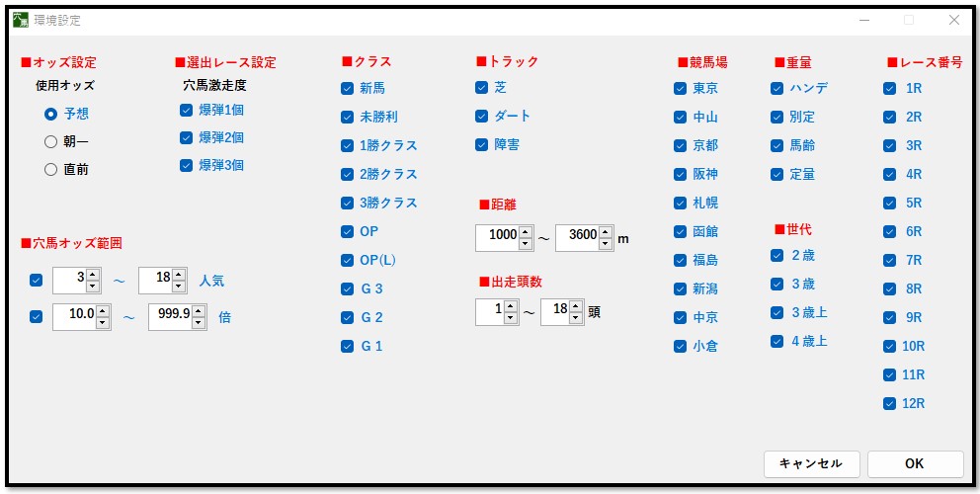The width and height of the screenshot is (980, 494).
Task: Toggle the 新馬 class checkbox
Action: click(x=348, y=88)
